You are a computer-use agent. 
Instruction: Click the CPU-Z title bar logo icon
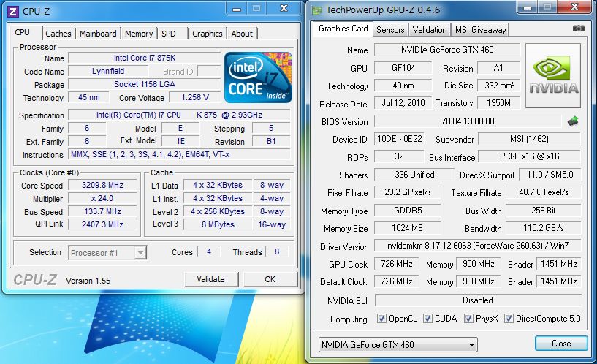pos(13,12)
